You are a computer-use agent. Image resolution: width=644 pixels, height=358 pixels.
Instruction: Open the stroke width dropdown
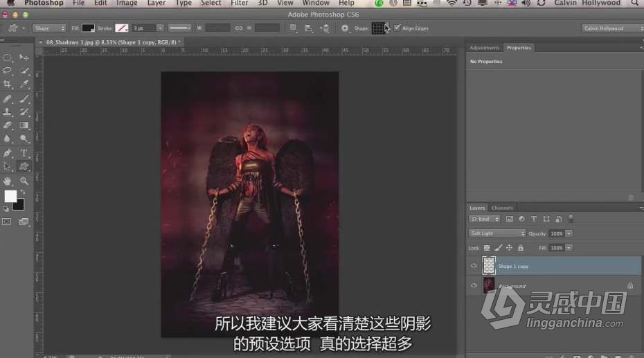click(160, 28)
